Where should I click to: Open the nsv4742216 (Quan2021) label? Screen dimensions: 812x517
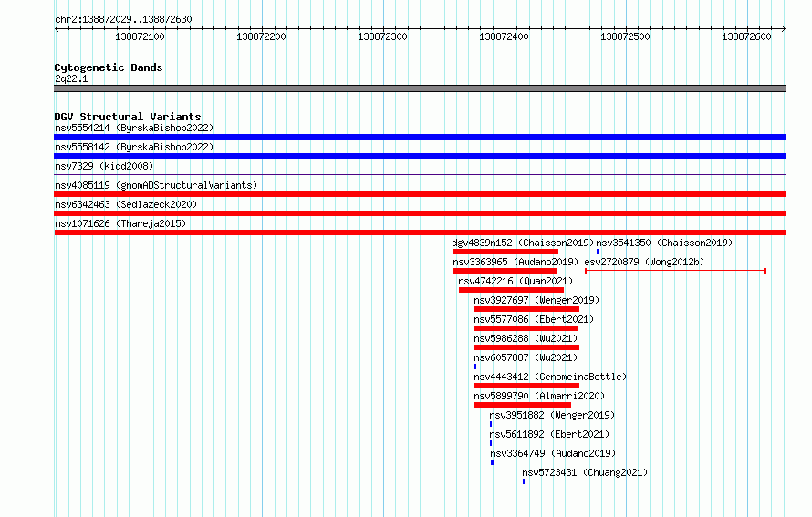515,281
